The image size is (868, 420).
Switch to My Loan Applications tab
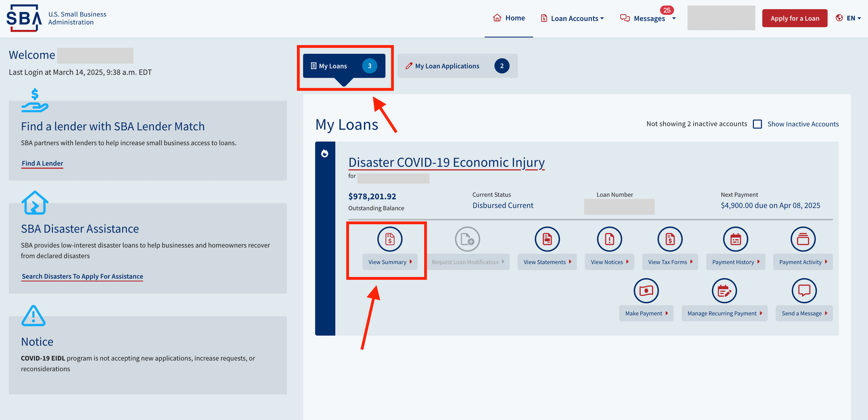457,66
